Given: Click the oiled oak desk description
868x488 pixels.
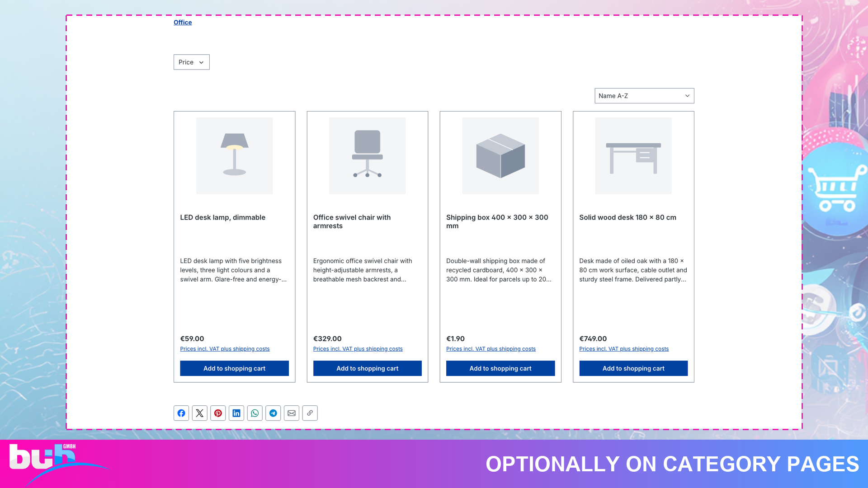Looking at the screenshot, I should point(633,270).
